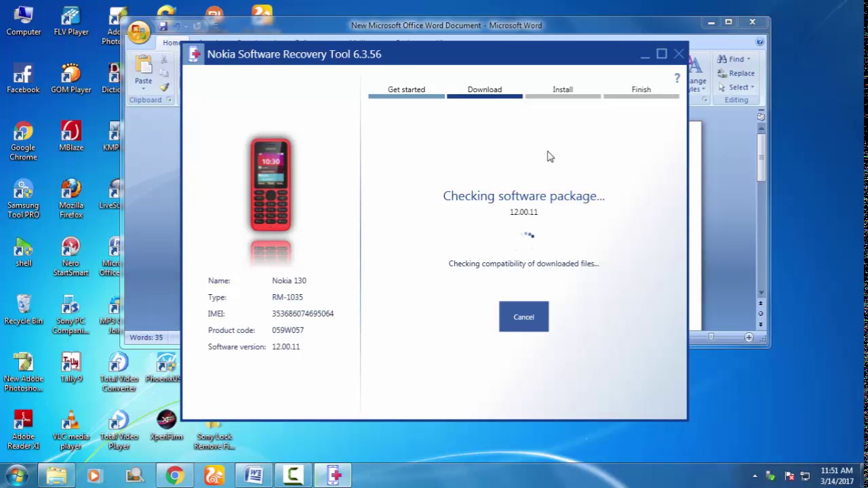Click the Format Painter brush in Word

164,87
